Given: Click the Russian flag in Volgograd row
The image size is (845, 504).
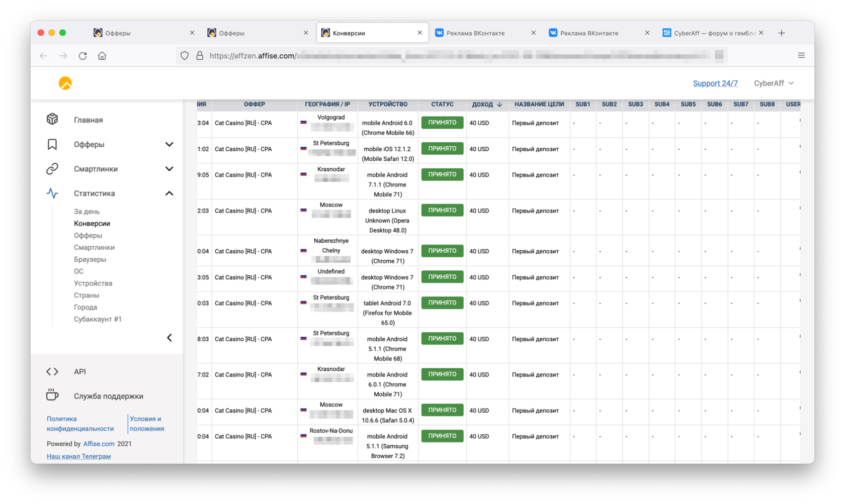Looking at the screenshot, I should tap(304, 123).
